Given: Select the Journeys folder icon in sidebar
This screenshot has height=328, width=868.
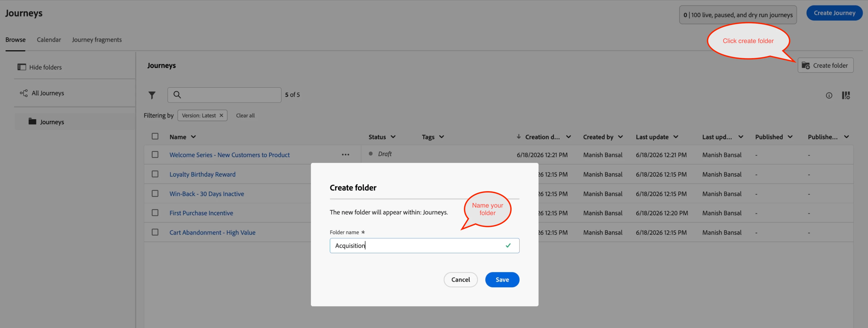Looking at the screenshot, I should pos(32,121).
